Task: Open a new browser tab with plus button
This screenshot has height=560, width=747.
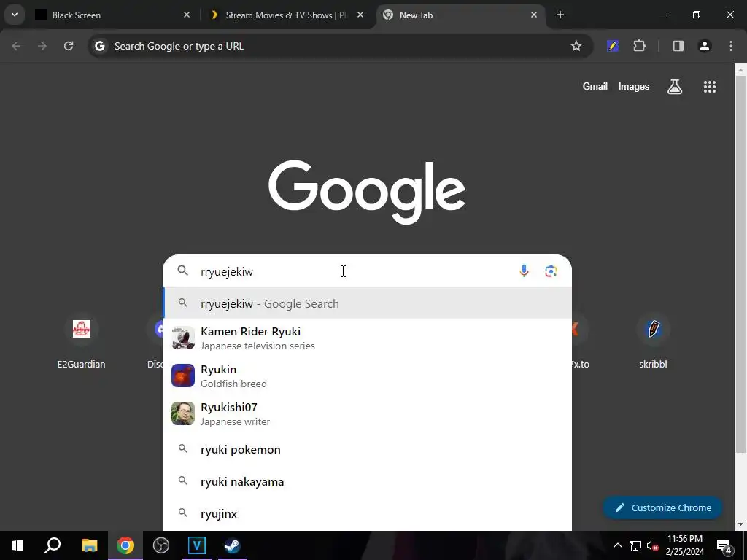Action: coord(560,15)
